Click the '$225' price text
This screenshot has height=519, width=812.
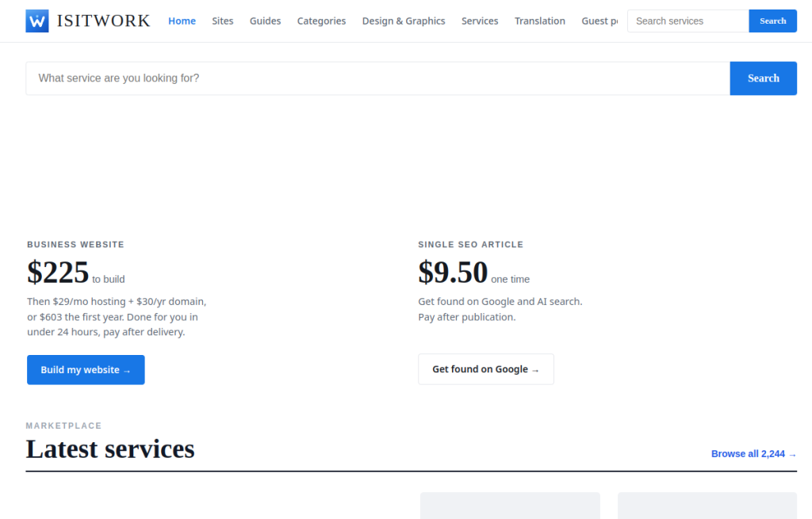(x=58, y=272)
